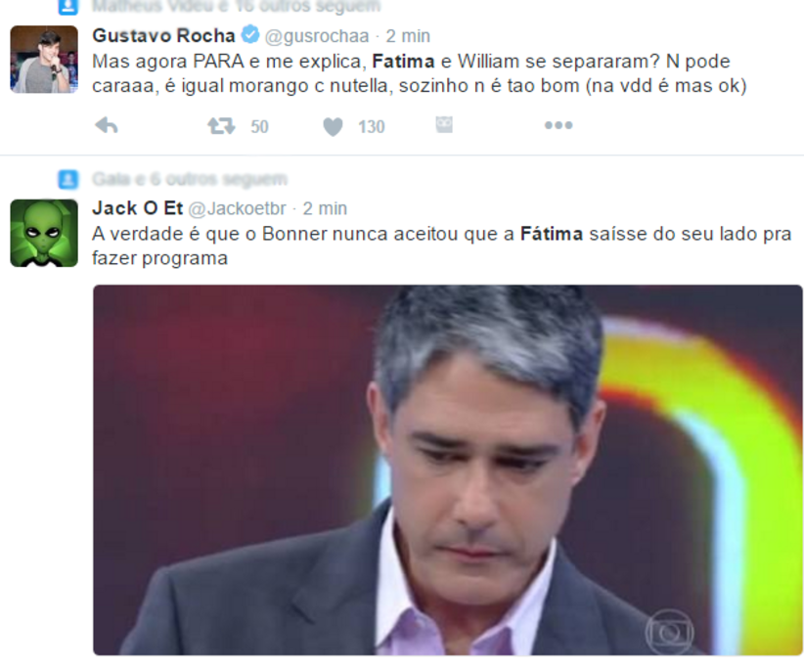Open the @gusrochaa handle link
Screen dimensions: 804x672
coord(317,36)
